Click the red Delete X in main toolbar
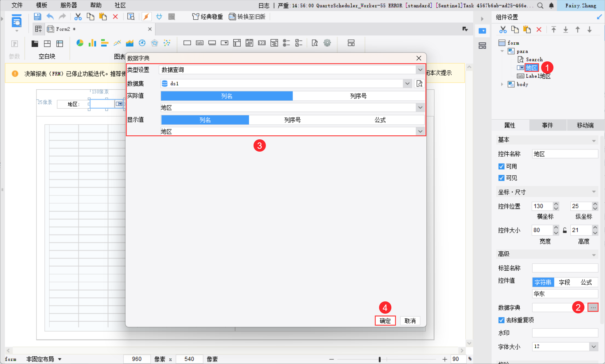Image resolution: width=605 pixels, height=364 pixels. coord(115,17)
